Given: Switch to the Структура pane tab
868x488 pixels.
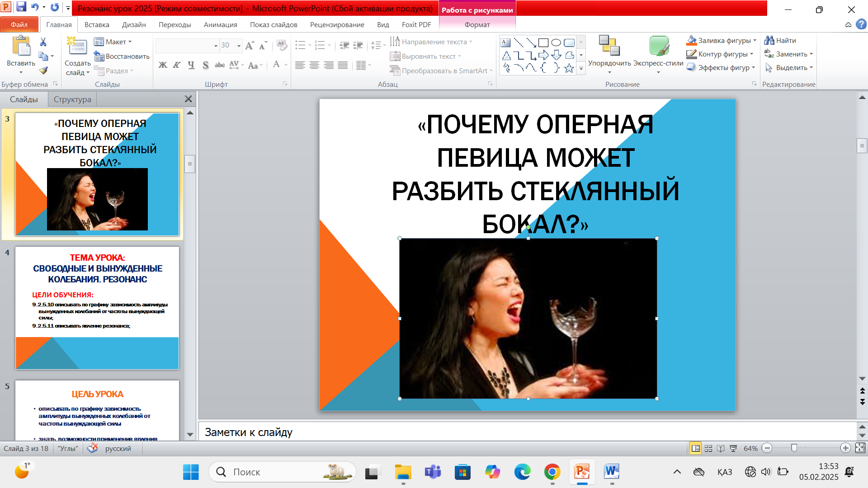Looking at the screenshot, I should (72, 99).
